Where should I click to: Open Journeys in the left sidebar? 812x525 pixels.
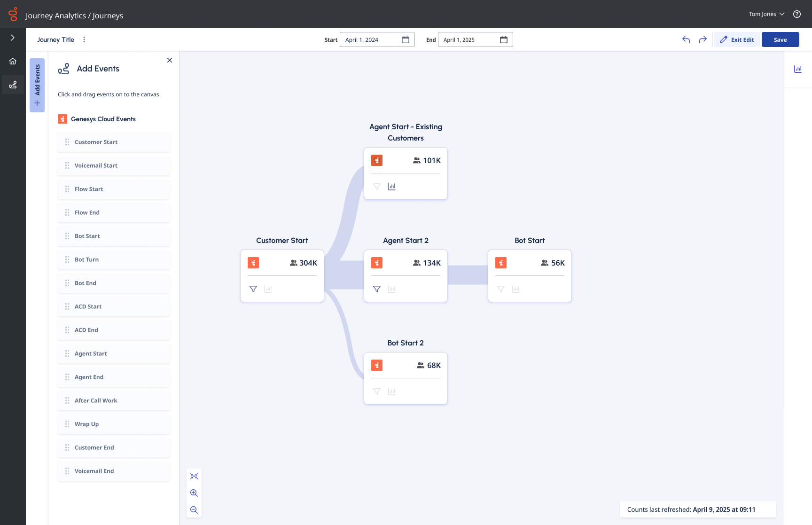coord(13,85)
